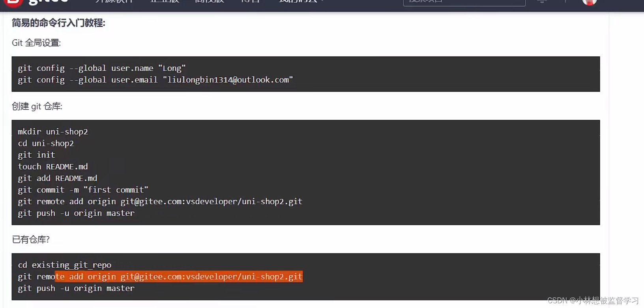This screenshot has width=644, height=308.
Task: Select the git commit -m "first commit" line
Action: pyautogui.click(x=83, y=190)
